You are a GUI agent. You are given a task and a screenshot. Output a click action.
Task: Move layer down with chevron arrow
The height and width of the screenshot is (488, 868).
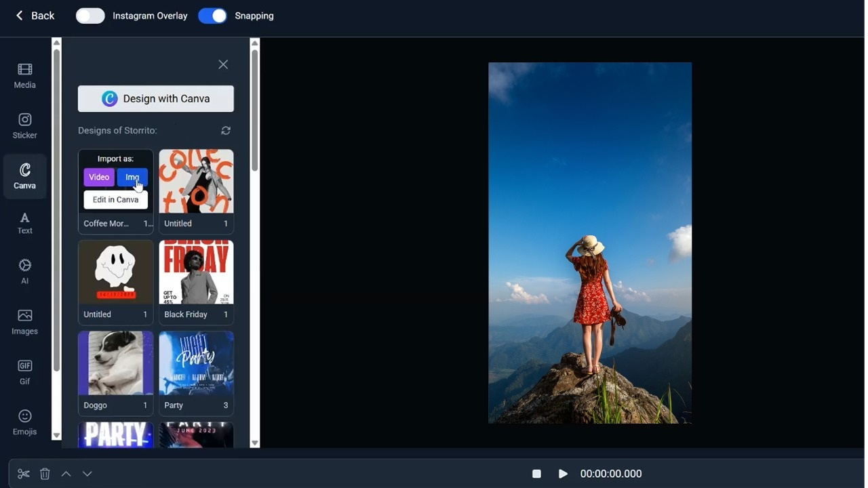click(x=87, y=474)
